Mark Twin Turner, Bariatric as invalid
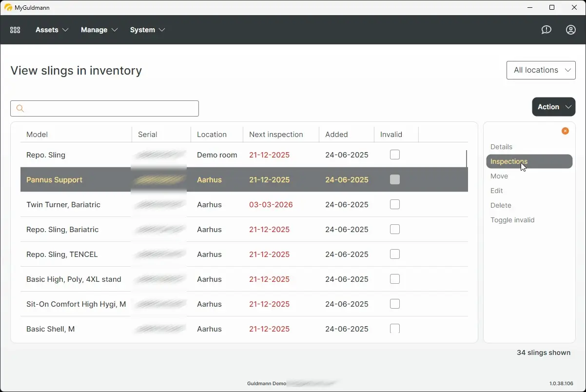The width and height of the screenshot is (586, 392). (x=395, y=204)
